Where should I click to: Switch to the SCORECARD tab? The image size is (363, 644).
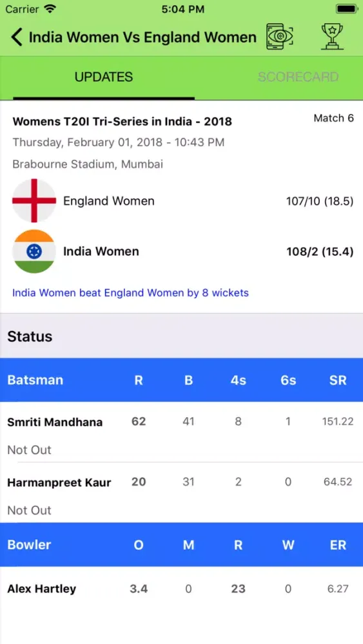pos(298,77)
